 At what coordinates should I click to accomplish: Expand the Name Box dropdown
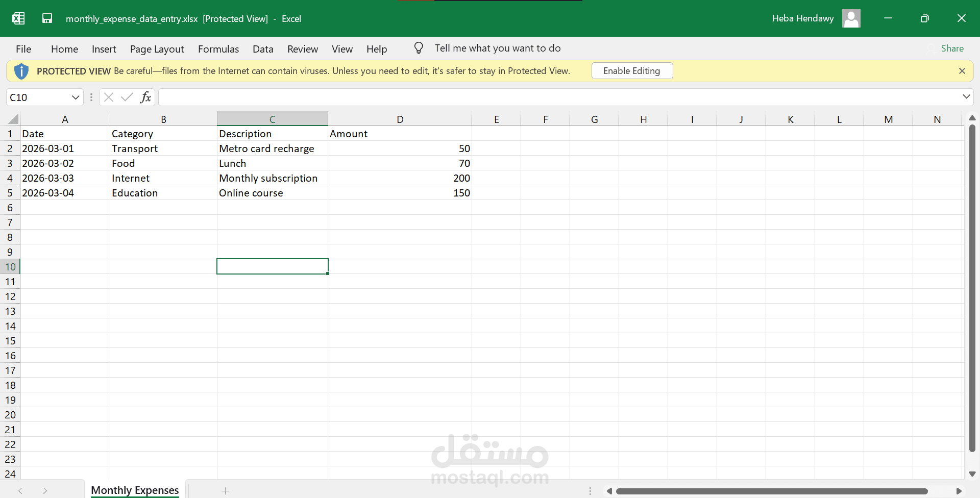(x=76, y=97)
